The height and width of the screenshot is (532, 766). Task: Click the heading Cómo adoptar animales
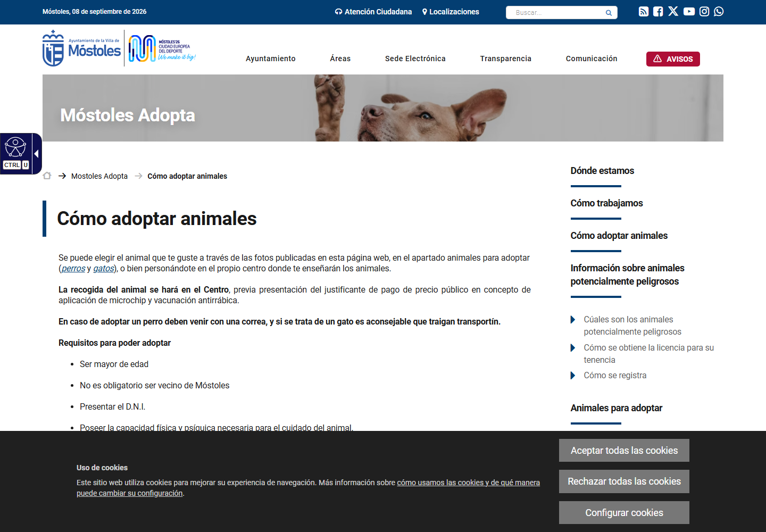pos(157,219)
